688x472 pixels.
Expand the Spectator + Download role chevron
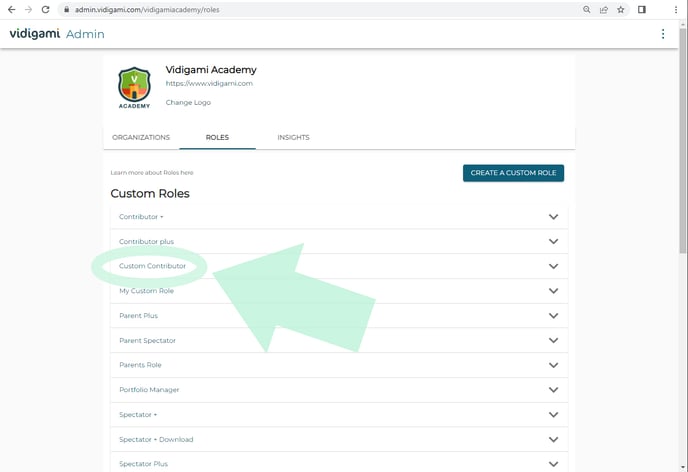click(x=553, y=440)
